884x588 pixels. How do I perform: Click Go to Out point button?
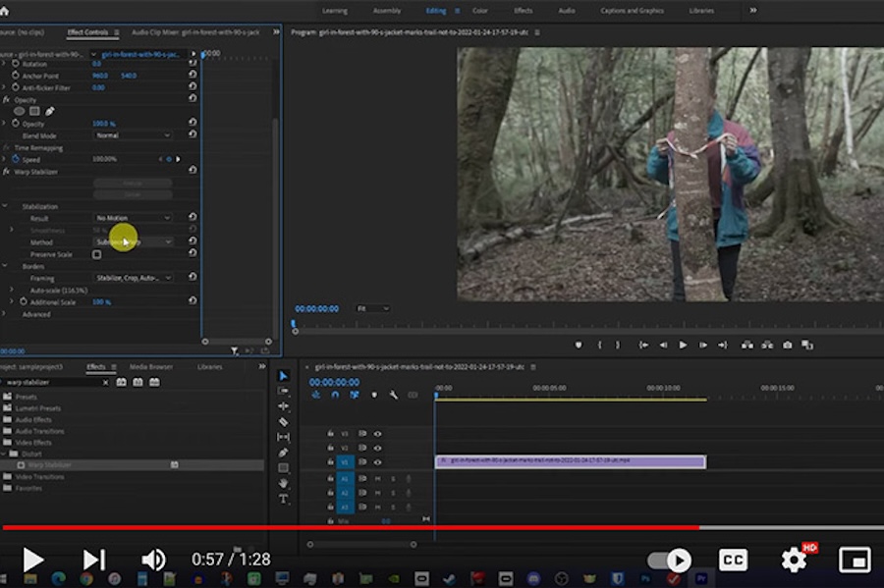coord(723,345)
